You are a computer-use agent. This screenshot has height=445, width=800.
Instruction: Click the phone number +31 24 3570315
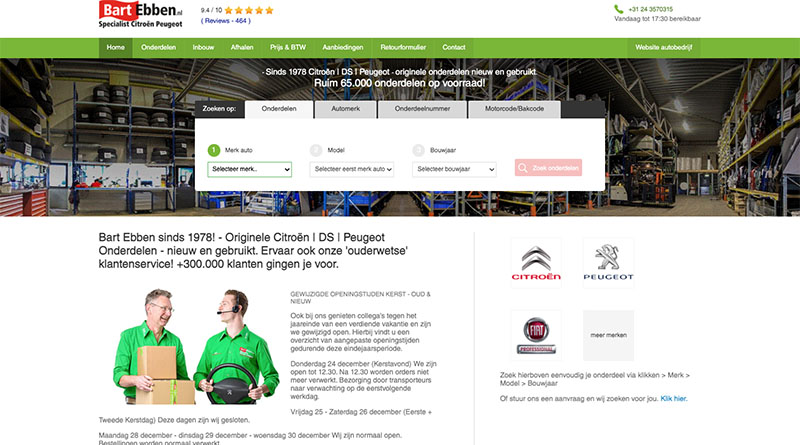pos(651,9)
